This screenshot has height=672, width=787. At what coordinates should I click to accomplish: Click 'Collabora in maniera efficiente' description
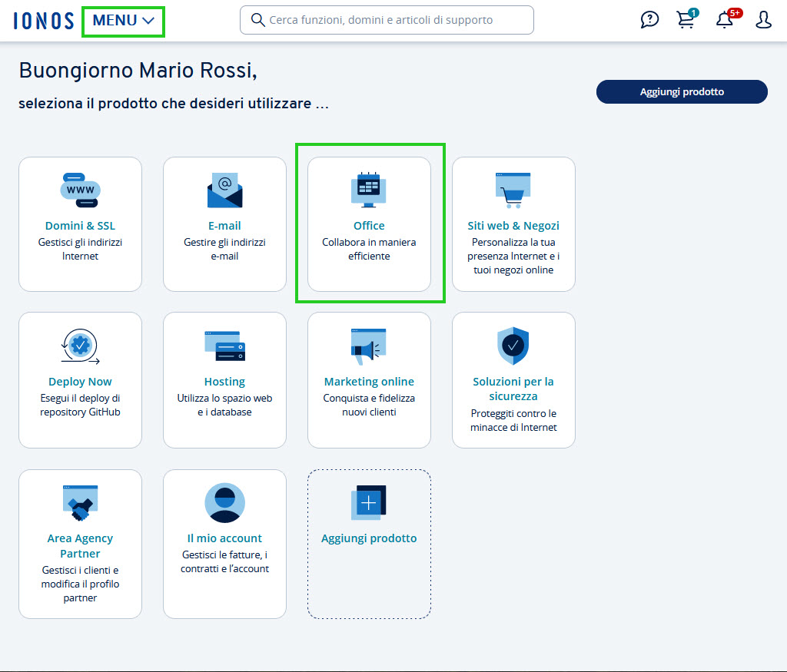click(x=369, y=250)
